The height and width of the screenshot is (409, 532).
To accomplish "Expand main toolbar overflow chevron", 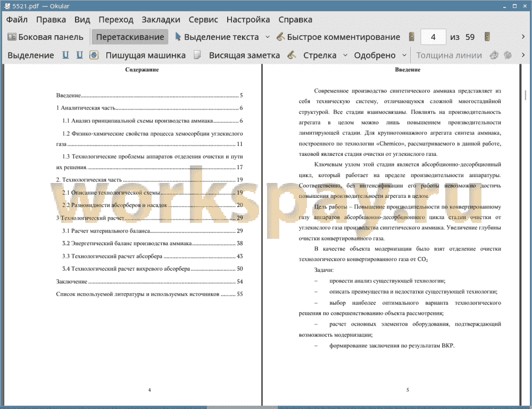I will 523,37.
